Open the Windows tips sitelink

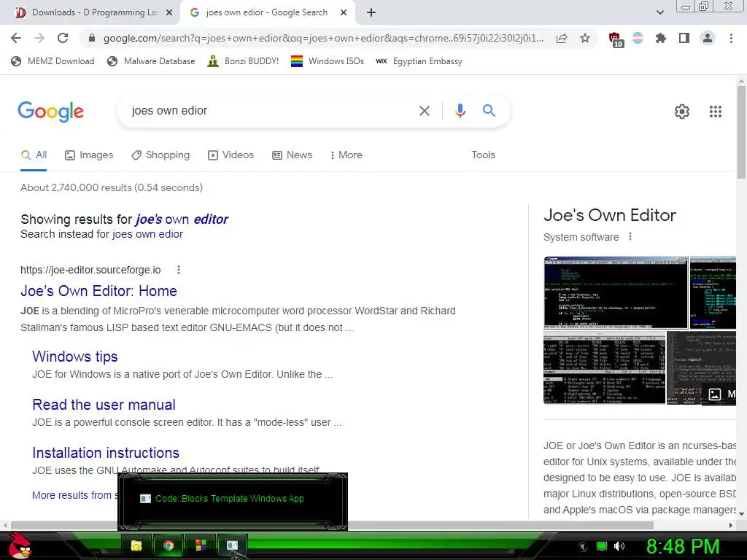click(75, 357)
